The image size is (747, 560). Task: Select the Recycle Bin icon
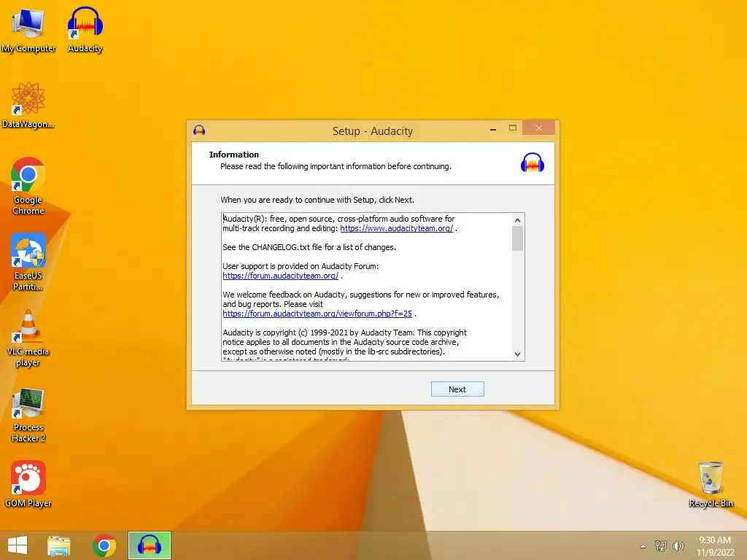click(x=711, y=484)
